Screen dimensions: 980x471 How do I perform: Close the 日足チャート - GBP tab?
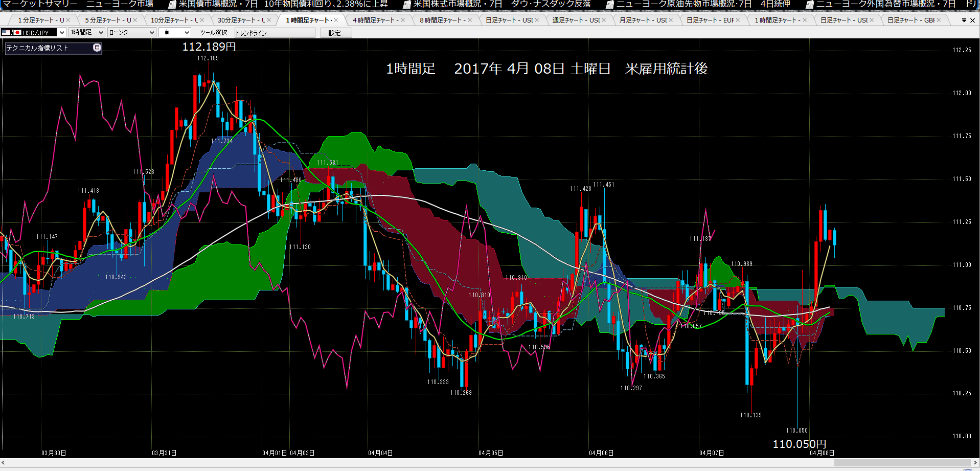(939, 20)
